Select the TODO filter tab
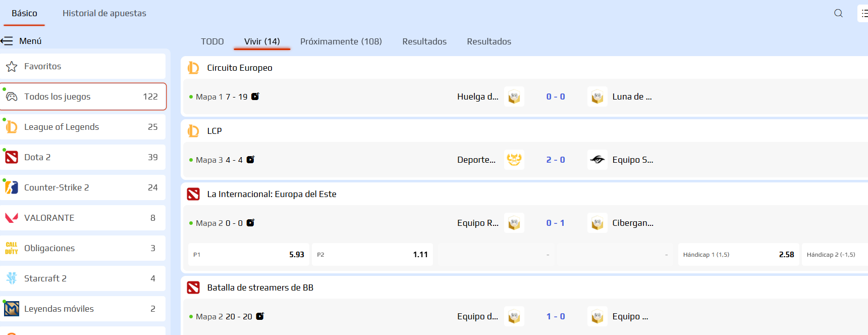Screen dimensions: 868x335 [212, 41]
